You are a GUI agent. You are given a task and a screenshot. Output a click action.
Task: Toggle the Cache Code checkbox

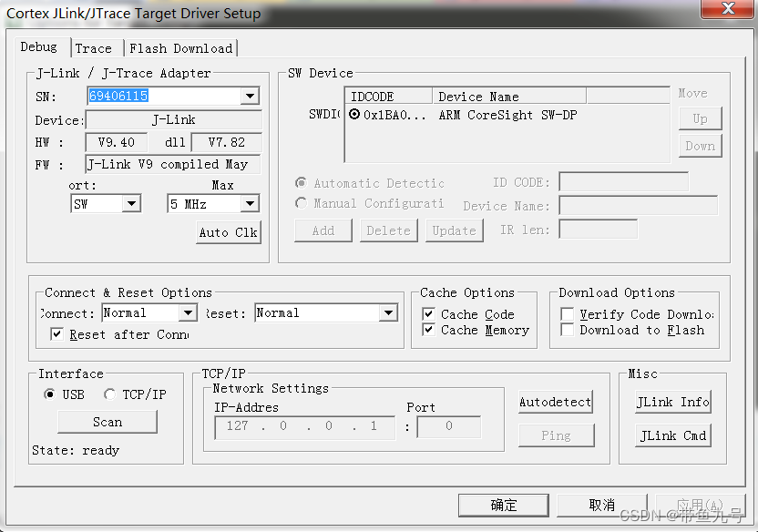(428, 314)
